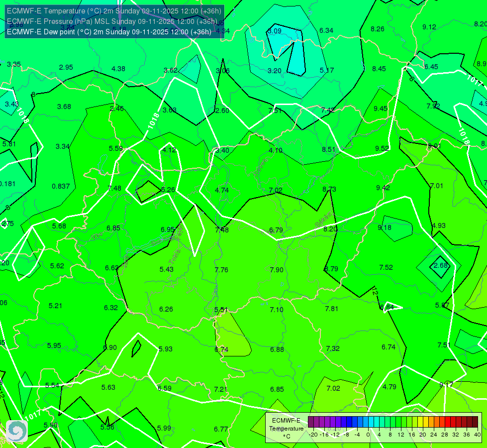Click the 8.73 temperature value
The height and width of the screenshot is (448, 487).
click(329, 189)
